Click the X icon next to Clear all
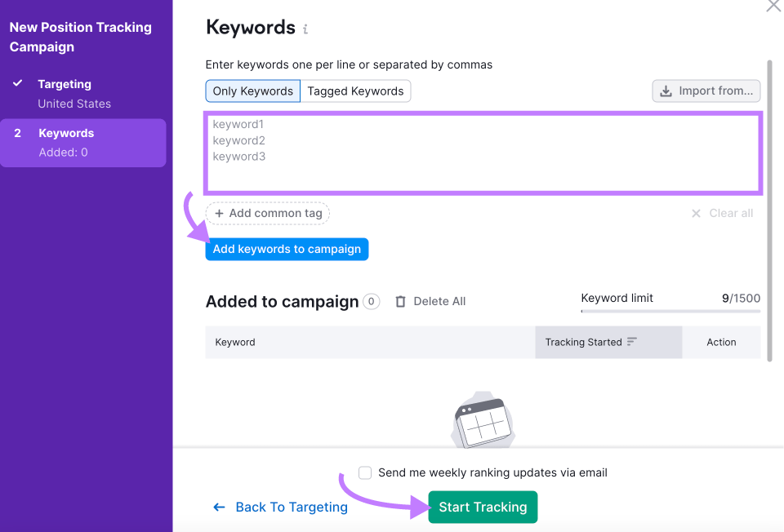Viewport: 784px width, 532px height. point(696,213)
